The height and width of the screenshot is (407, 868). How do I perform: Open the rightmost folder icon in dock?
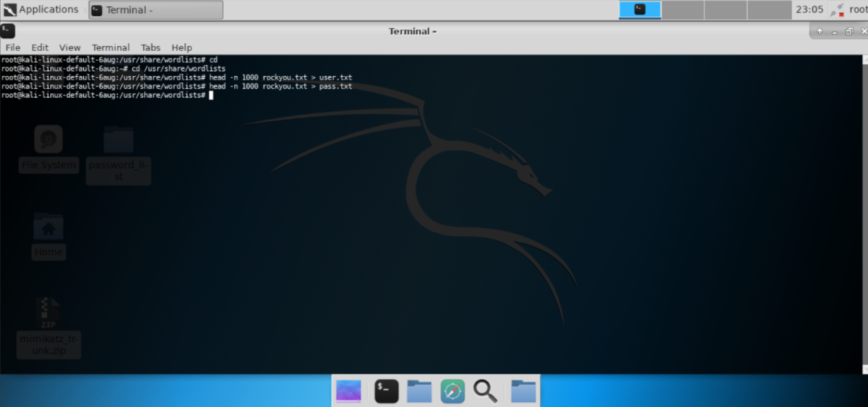523,391
